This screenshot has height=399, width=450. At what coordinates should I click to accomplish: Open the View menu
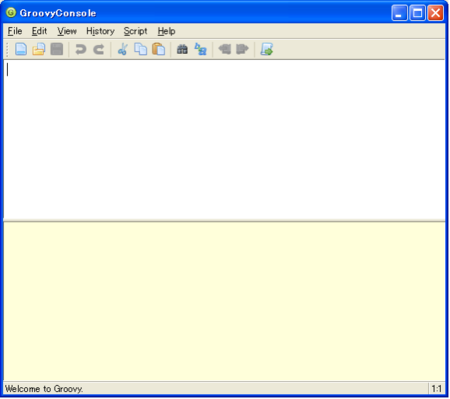(67, 31)
